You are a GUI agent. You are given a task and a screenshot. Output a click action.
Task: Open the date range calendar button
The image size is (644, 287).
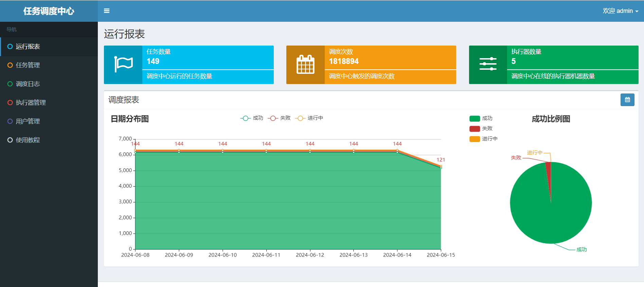(627, 100)
